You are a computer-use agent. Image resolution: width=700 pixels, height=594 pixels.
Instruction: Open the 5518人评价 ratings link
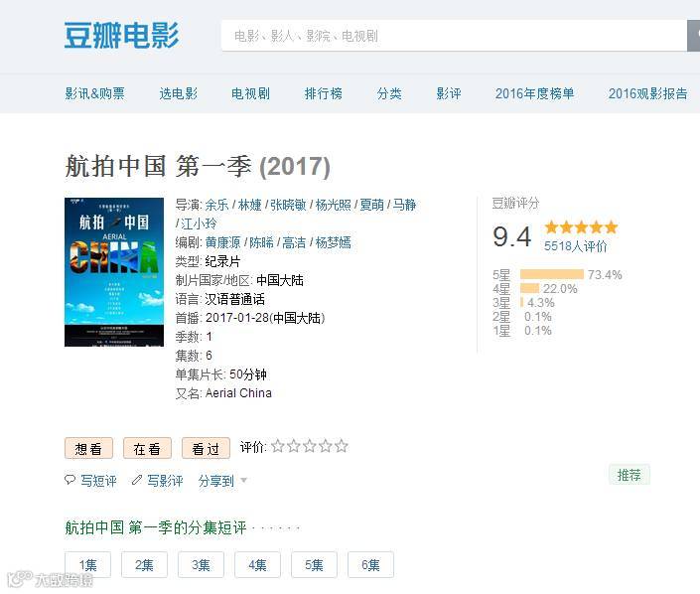coord(576,246)
